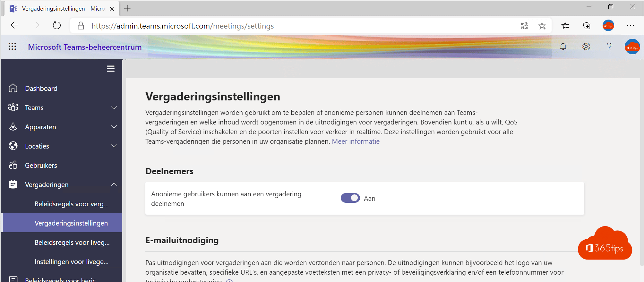Click the Teams people icon
The image size is (644, 282).
(x=13, y=107)
